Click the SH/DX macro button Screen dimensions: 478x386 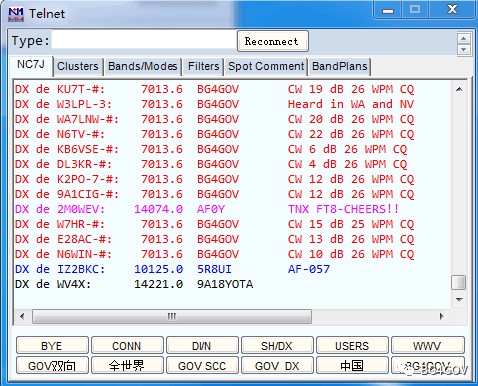tap(277, 346)
